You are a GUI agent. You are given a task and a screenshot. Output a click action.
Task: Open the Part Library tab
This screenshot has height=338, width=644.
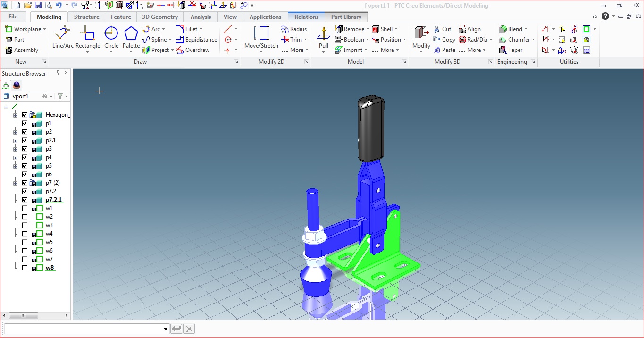point(346,17)
